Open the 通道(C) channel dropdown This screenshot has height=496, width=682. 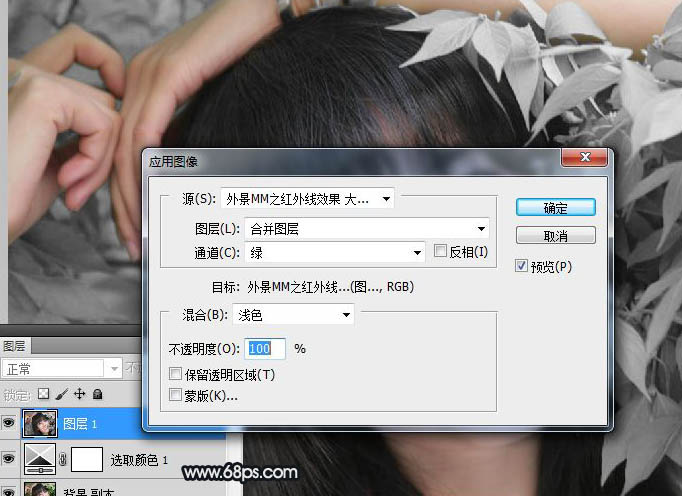click(335, 252)
